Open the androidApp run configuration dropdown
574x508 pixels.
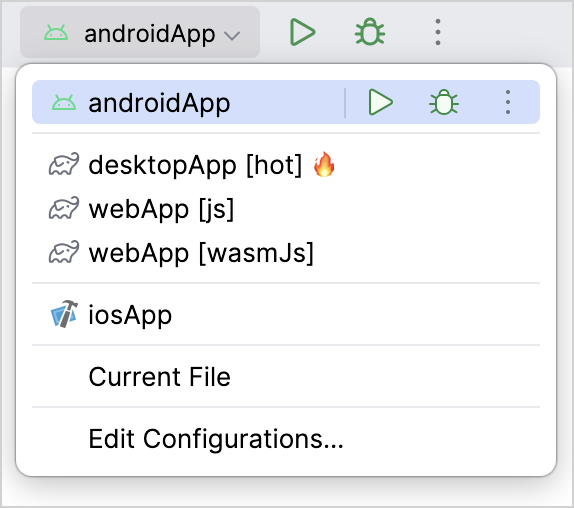140,33
